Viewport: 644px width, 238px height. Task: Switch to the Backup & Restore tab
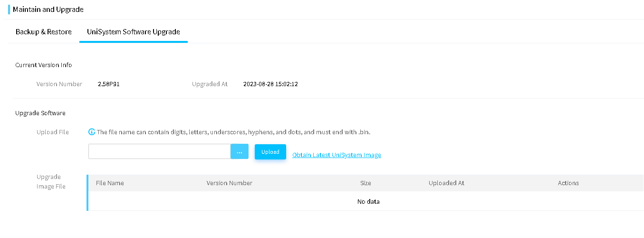pyautogui.click(x=44, y=32)
